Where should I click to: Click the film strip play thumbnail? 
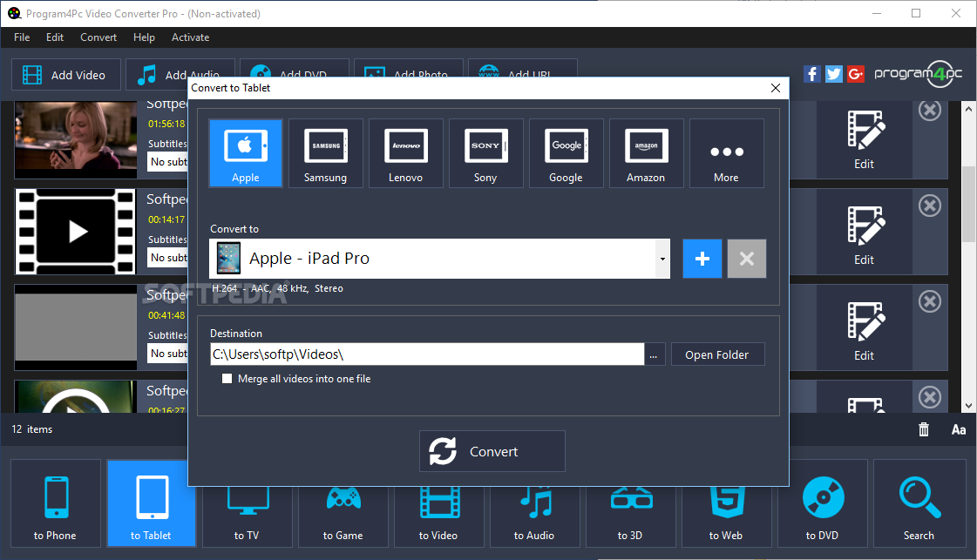pyautogui.click(x=76, y=232)
